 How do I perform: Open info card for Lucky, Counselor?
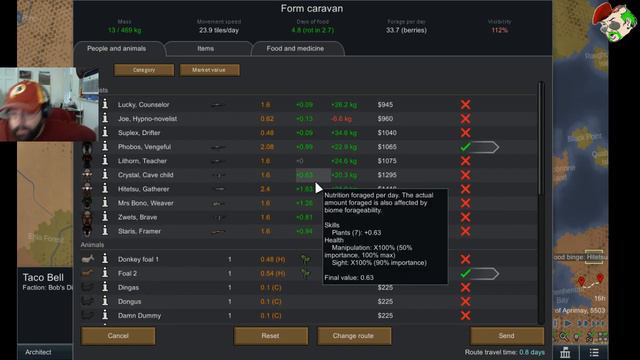[x=105, y=104]
